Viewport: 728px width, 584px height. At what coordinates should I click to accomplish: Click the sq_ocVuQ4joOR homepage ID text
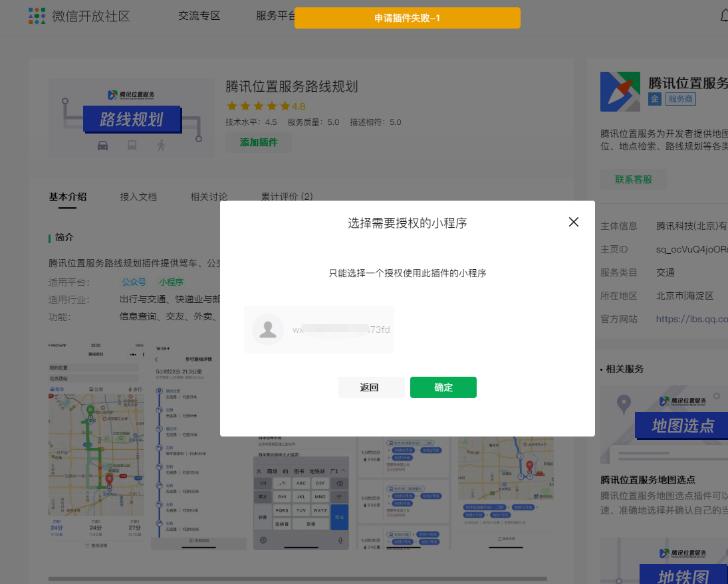pos(691,250)
